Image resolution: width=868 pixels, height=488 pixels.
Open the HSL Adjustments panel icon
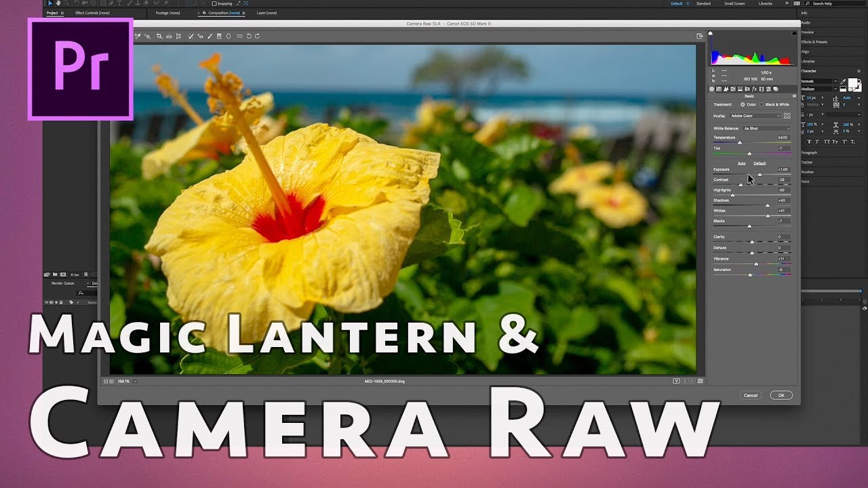coord(733,89)
